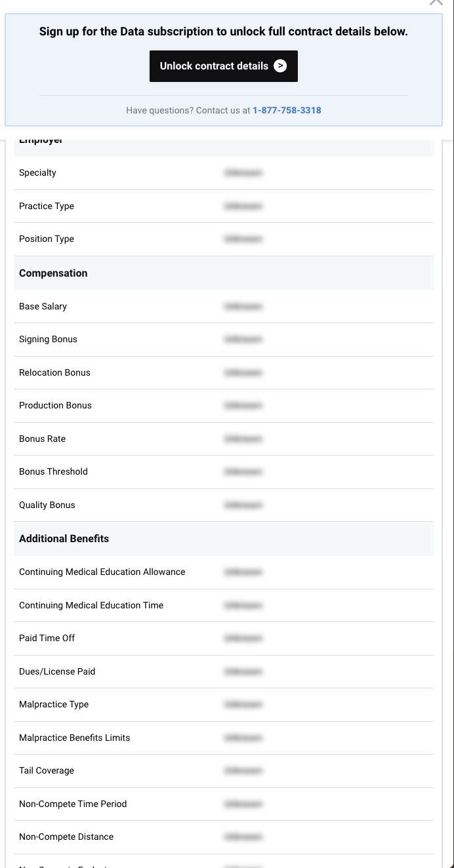Screen dimensions: 454x868
Task: Select the Practice Type row label
Action: click(47, 206)
